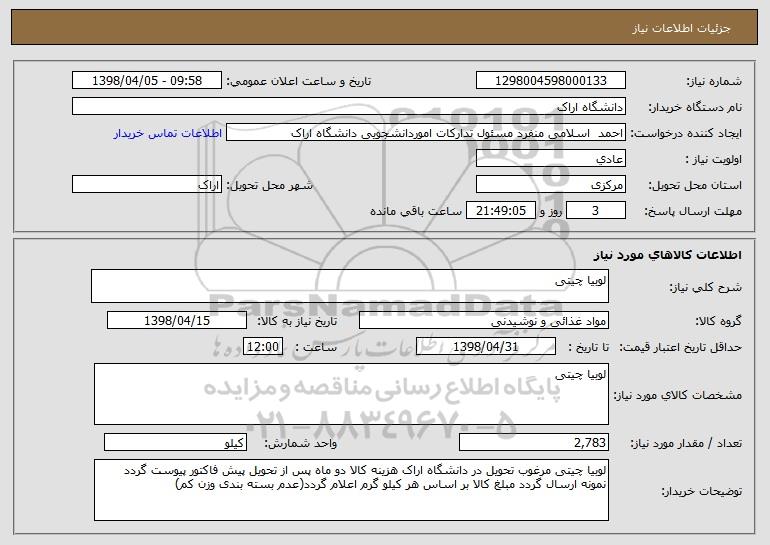
Task: Click the request creator field with Ahmad Eslami
Action: pos(426,133)
